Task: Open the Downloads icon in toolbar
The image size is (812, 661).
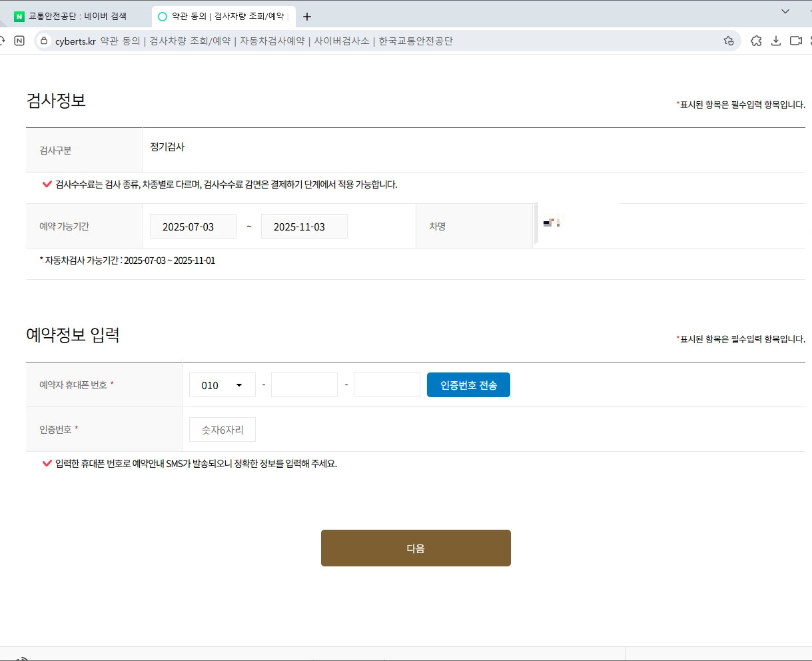Action: pyautogui.click(x=775, y=41)
